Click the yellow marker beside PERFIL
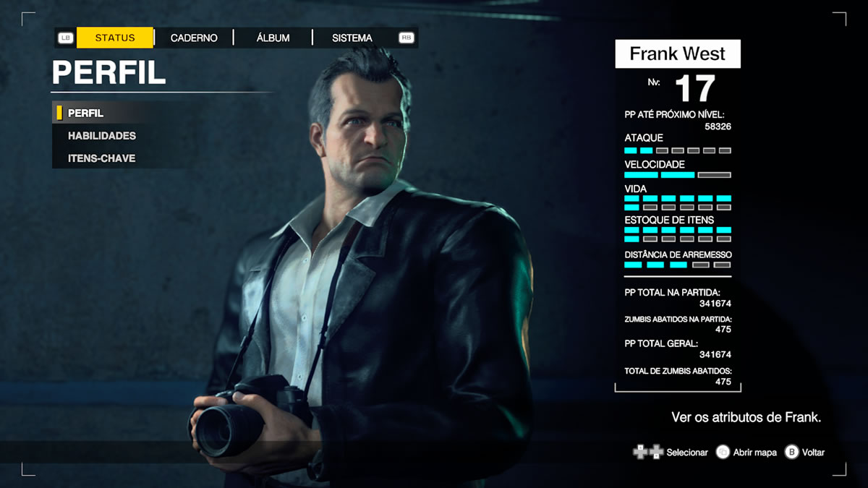Screen dimensions: 868x488 (x=59, y=113)
